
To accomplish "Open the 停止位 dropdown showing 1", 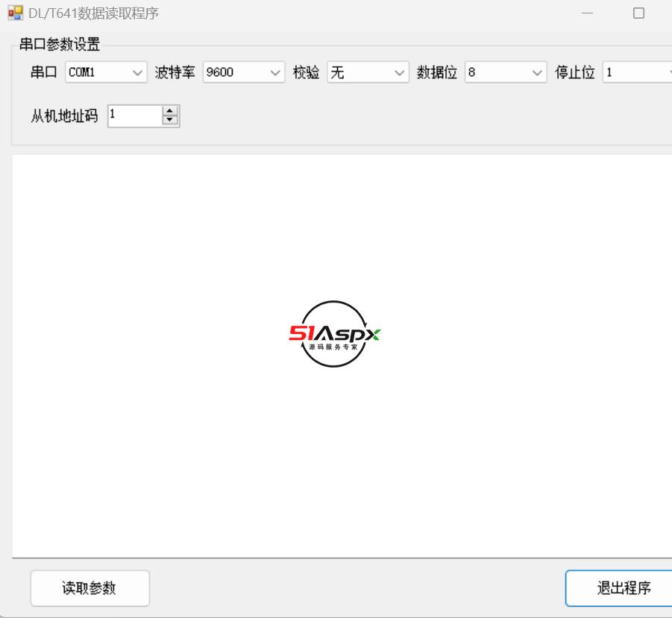I will tap(637, 72).
